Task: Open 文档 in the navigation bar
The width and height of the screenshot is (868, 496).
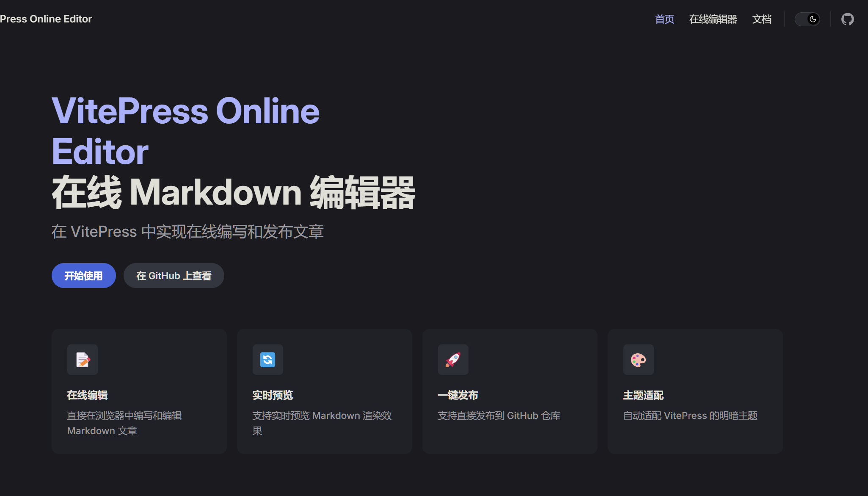Action: [761, 19]
